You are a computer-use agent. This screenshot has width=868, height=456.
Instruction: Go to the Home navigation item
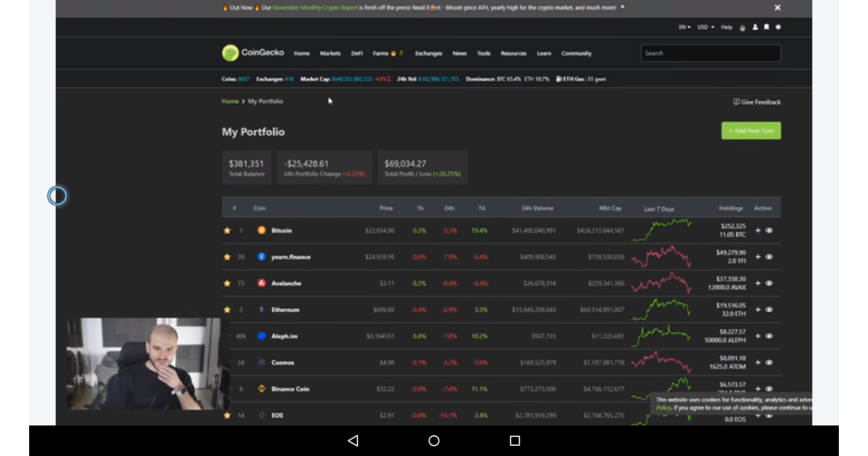[302, 53]
